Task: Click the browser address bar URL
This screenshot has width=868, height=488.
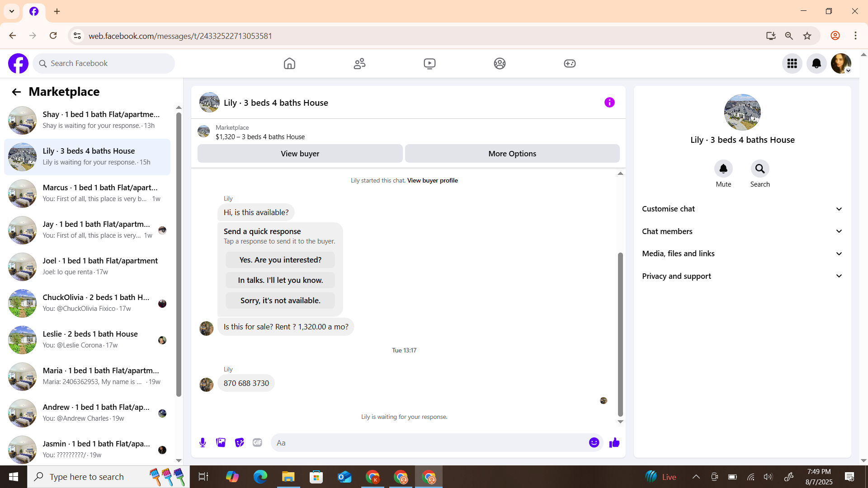Action: click(180, 36)
